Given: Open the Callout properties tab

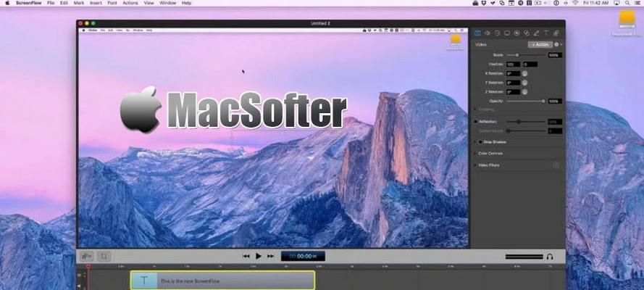Looking at the screenshot, I should click(x=517, y=33).
